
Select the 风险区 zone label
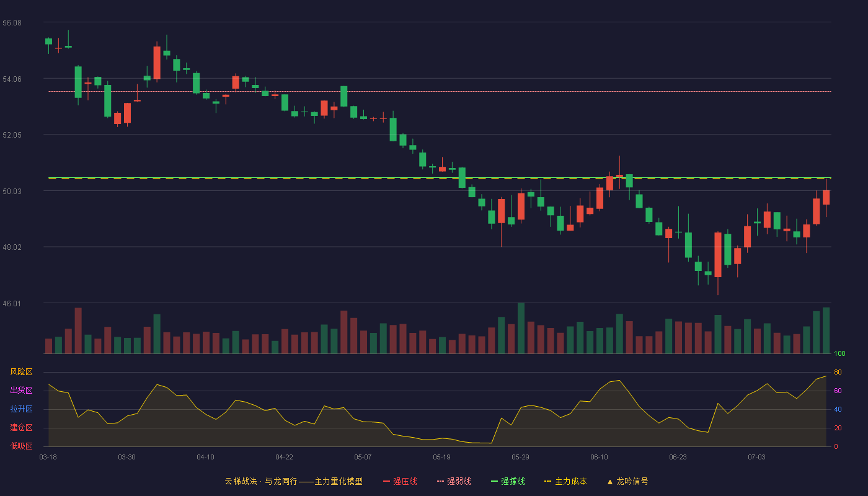21,372
